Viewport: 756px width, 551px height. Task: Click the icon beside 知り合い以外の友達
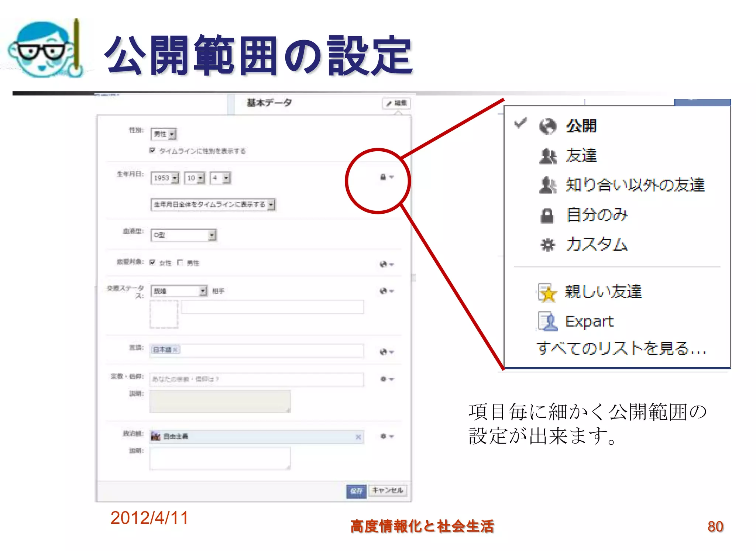pos(547,185)
